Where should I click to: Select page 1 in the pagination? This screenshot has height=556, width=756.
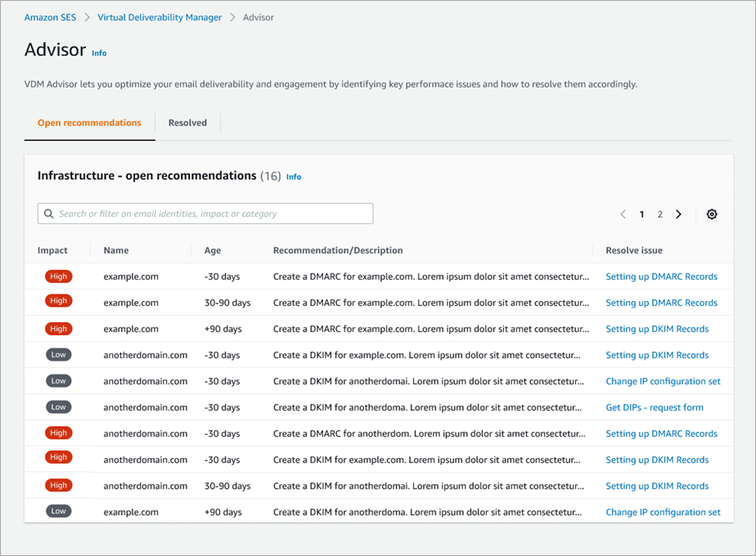pos(641,214)
